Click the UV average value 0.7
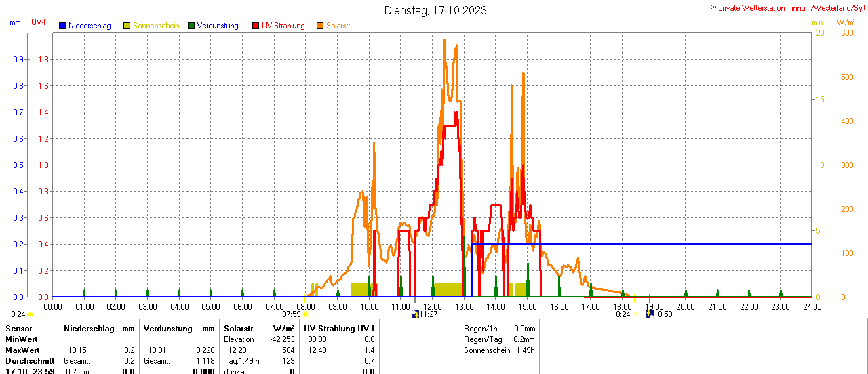This screenshot has width=868, height=374. pyautogui.click(x=369, y=361)
